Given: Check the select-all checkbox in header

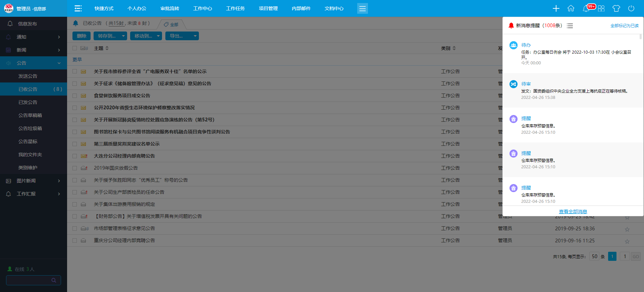Looking at the screenshot, I should (75, 48).
